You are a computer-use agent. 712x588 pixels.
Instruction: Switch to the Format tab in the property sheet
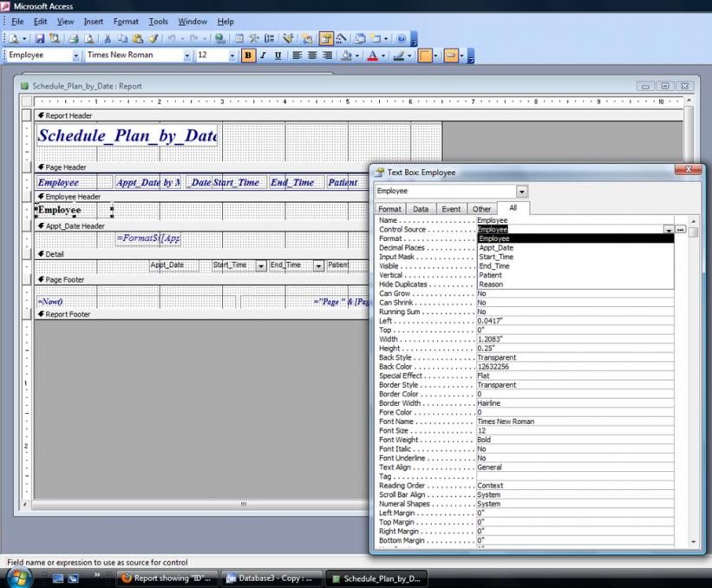point(389,209)
